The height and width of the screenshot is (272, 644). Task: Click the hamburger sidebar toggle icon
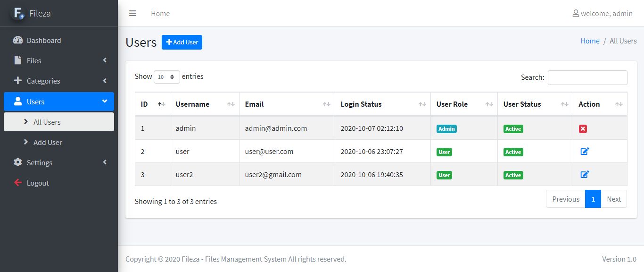(132, 13)
